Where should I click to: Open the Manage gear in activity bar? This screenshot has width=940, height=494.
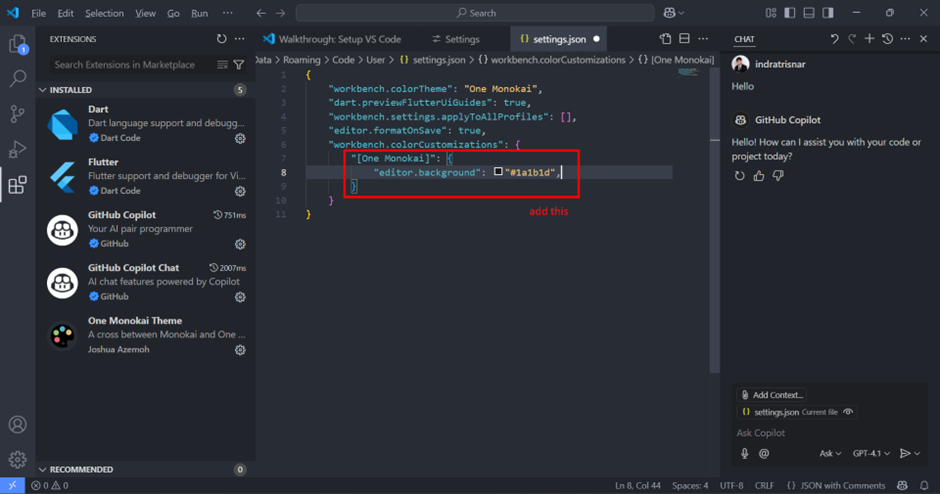point(17,460)
